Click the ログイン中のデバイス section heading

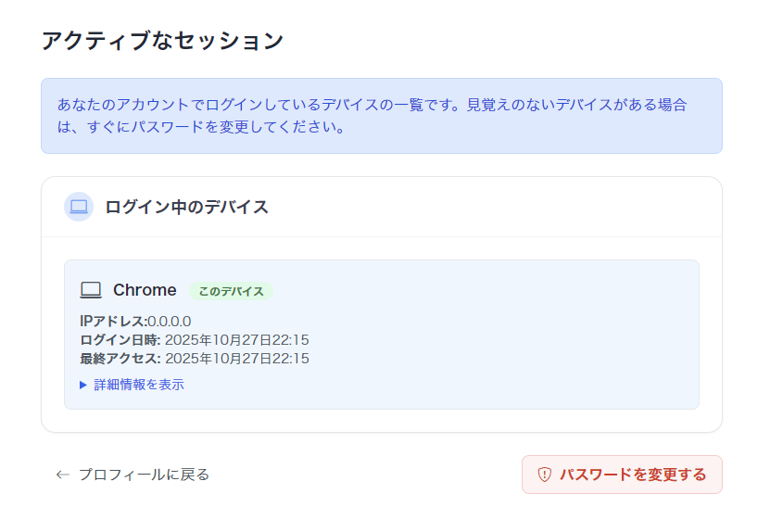coord(187,207)
